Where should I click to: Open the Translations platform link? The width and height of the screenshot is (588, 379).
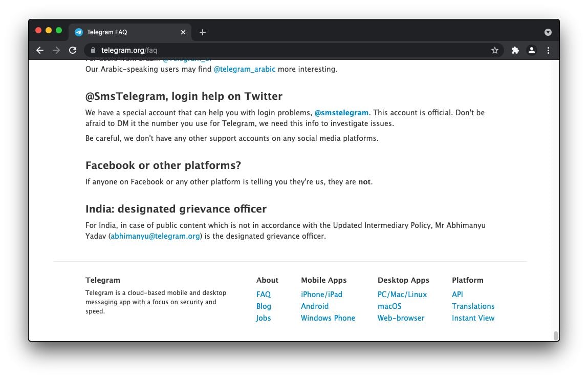(x=473, y=306)
